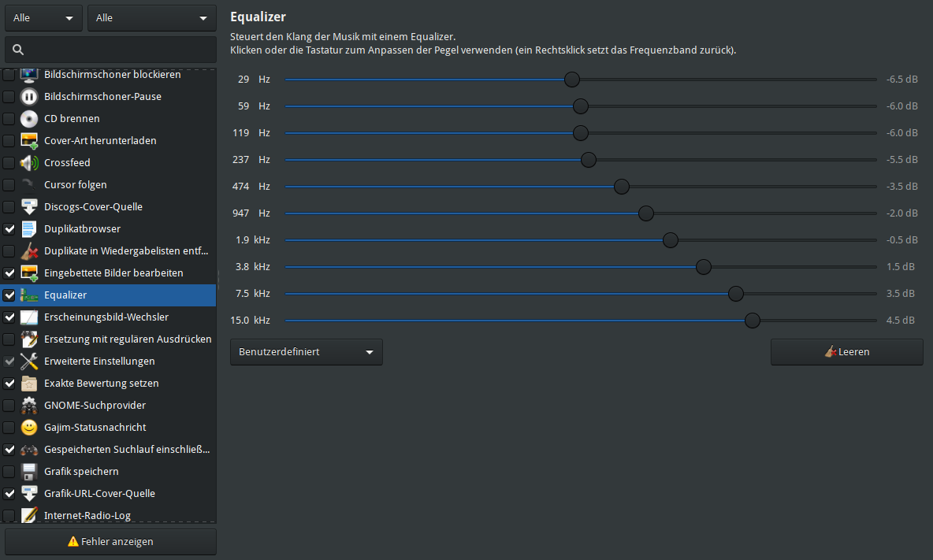Click the -6.5 dB value label
This screenshot has height=560, width=933.
point(901,79)
